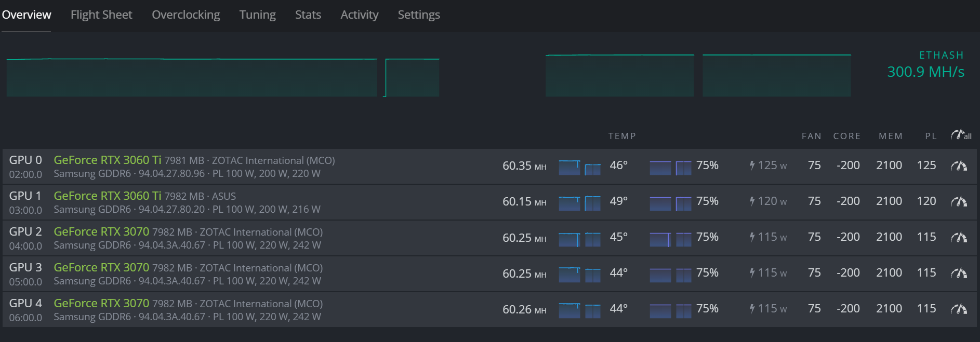Click the 49° temperature reading
The height and width of the screenshot is (342, 980).
point(618,201)
